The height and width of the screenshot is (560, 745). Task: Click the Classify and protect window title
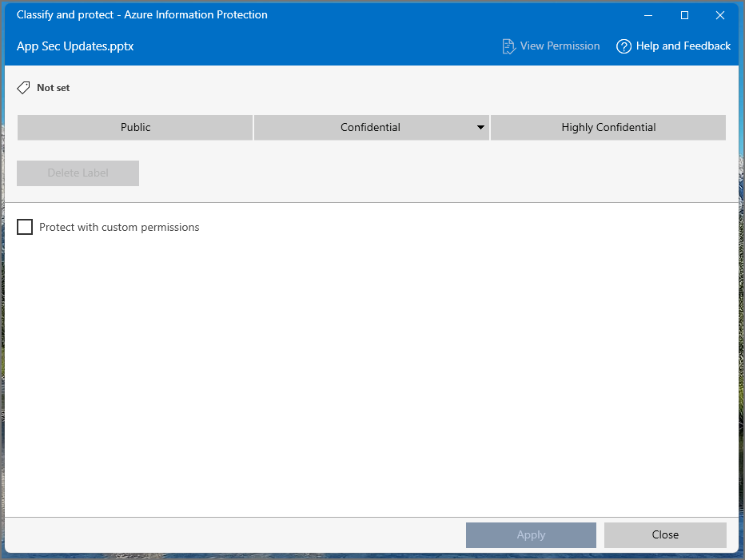click(142, 14)
